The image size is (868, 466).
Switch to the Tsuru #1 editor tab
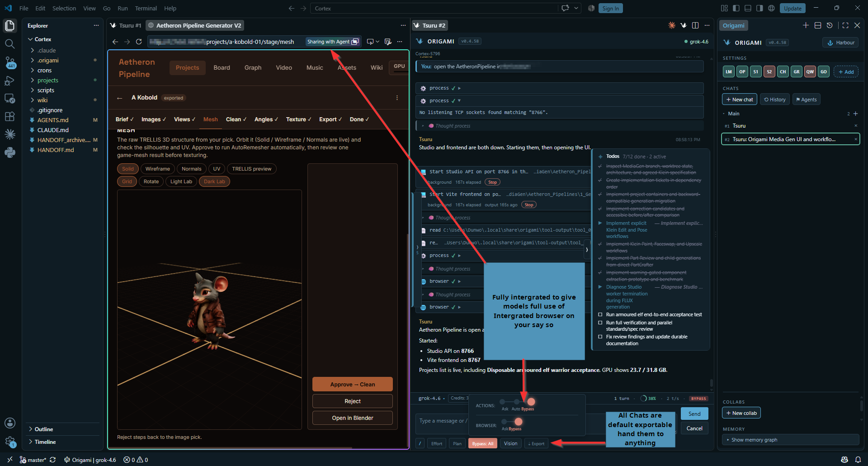[126, 25]
